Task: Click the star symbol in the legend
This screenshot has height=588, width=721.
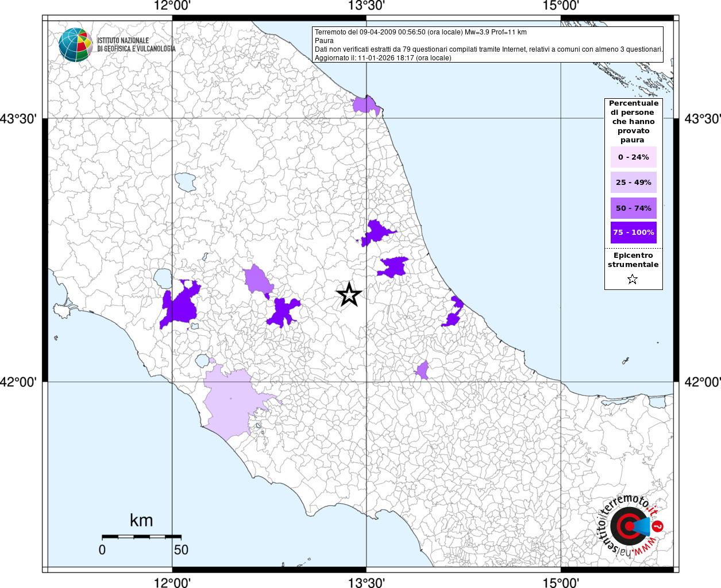Action: [x=633, y=280]
